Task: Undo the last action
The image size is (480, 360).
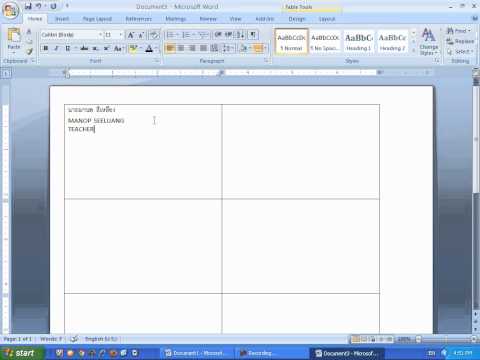Action: click(x=39, y=6)
